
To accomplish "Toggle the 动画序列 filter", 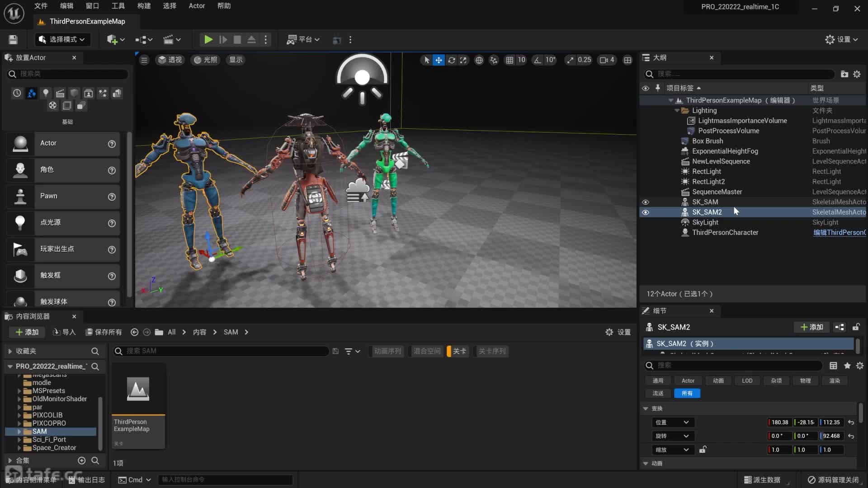I will (x=387, y=351).
